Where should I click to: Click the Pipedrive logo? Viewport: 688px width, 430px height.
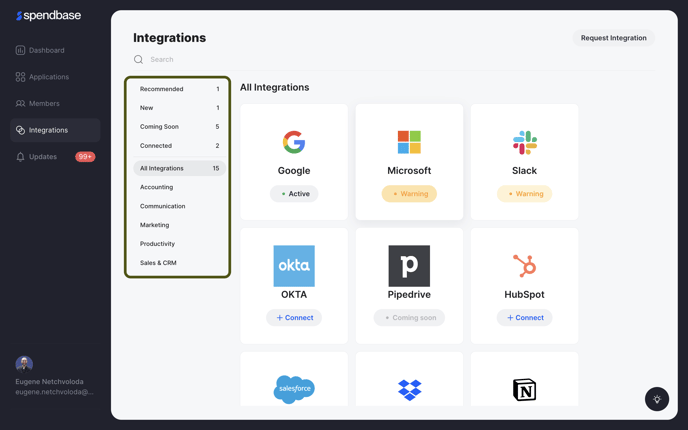[x=409, y=266]
